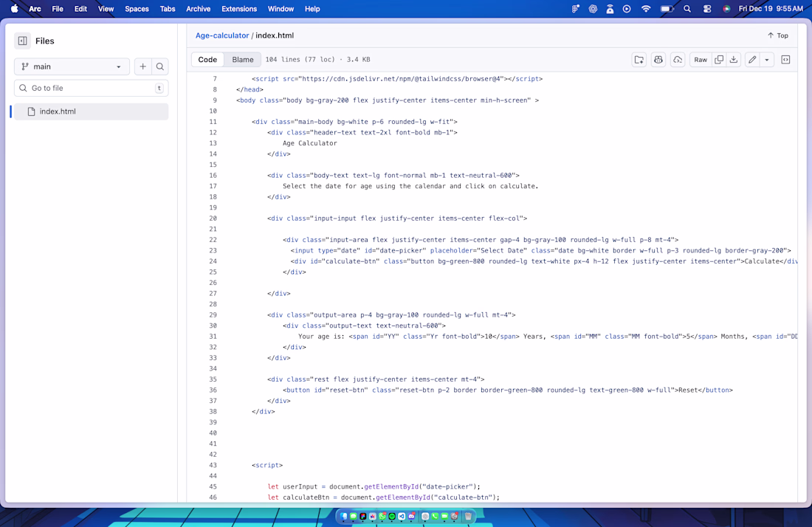Click the folder-with-sparkle icon in file toolbar
This screenshot has height=527, width=812.
pyautogui.click(x=639, y=60)
